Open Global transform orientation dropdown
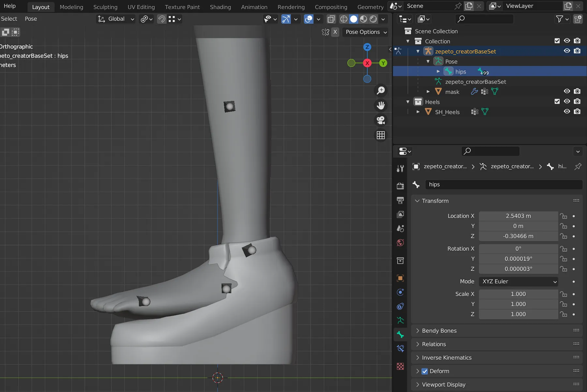587x392 pixels. point(116,19)
